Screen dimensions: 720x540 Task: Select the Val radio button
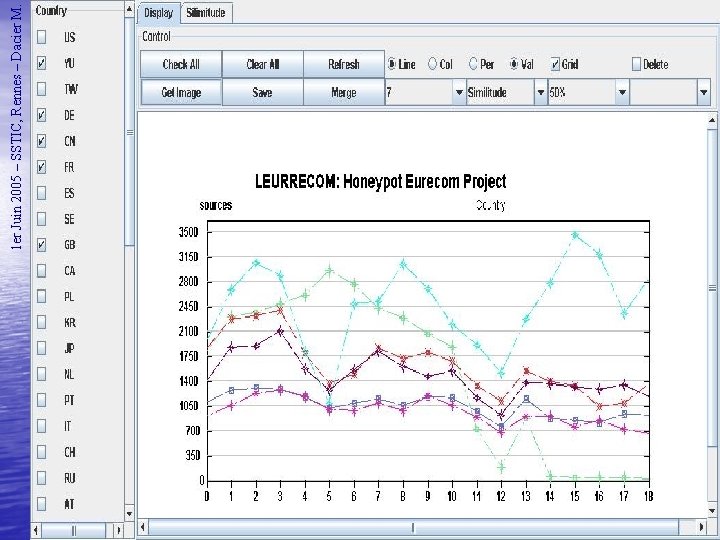514,64
